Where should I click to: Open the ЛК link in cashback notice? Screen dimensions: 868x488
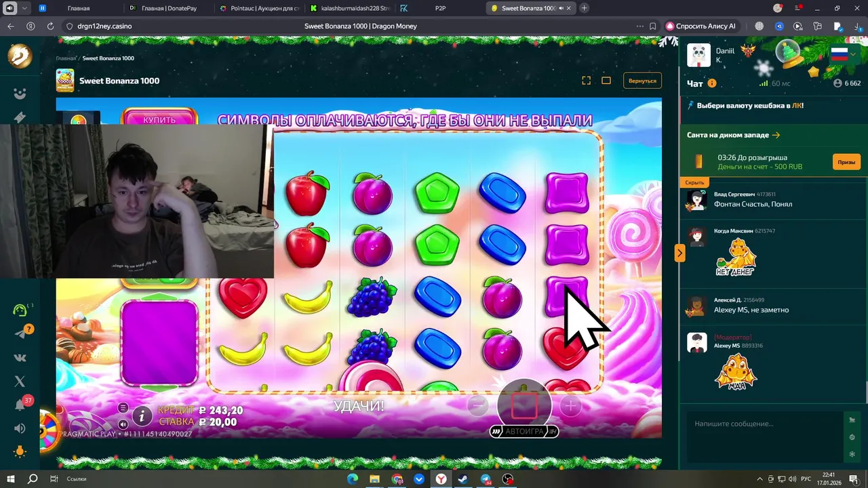click(797, 106)
